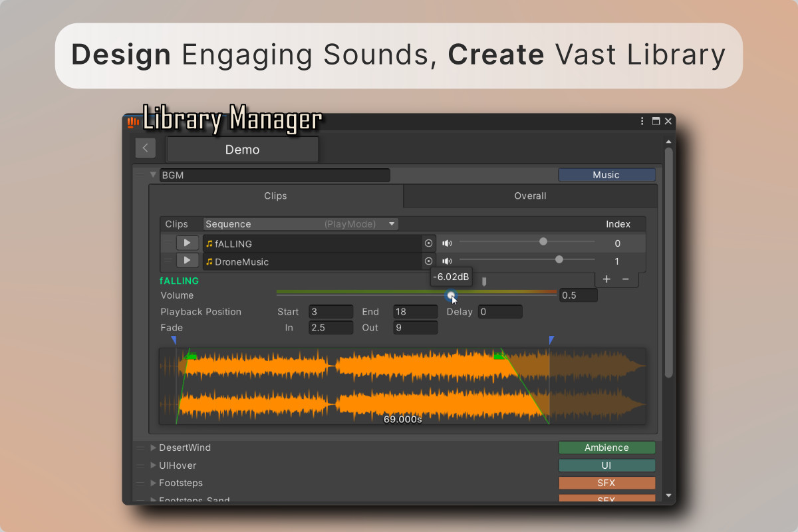Click the 69.000s duration label

coord(402,420)
